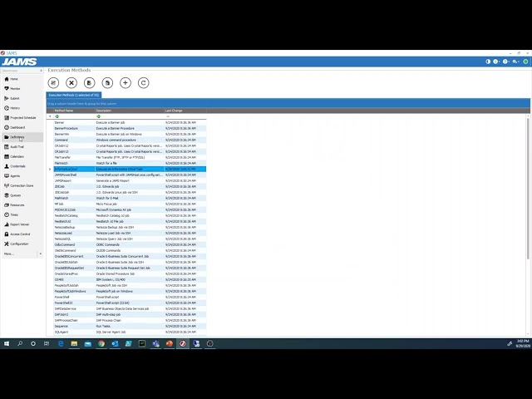Image resolution: width=532 pixels, height=399 pixels.
Task: Open the Windows Start menu
Action: point(7,343)
